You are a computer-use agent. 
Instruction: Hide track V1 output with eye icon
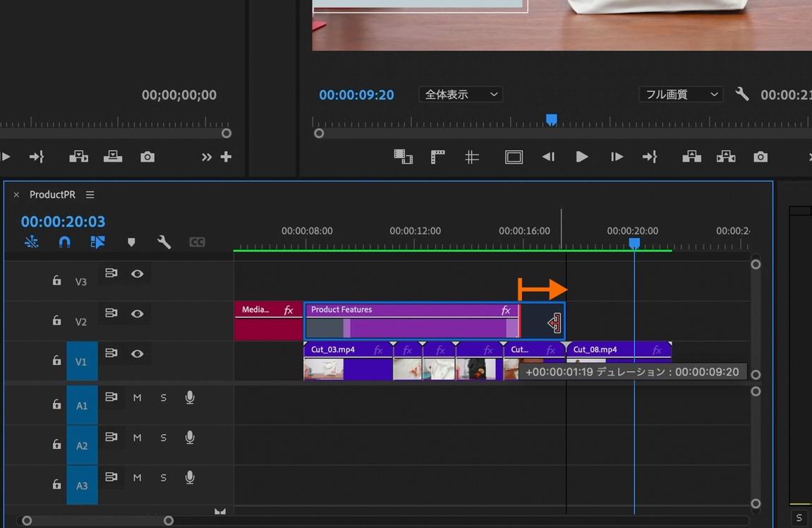pyautogui.click(x=138, y=354)
